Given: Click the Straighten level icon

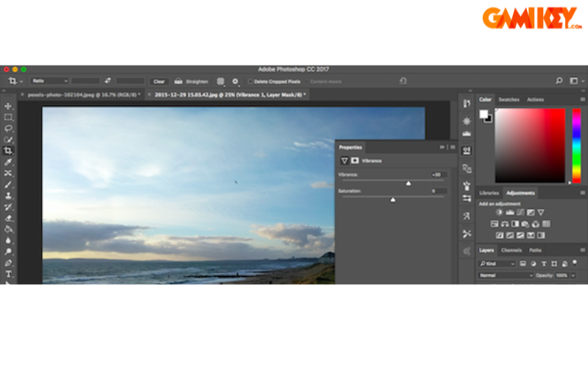Looking at the screenshot, I should click(x=178, y=81).
